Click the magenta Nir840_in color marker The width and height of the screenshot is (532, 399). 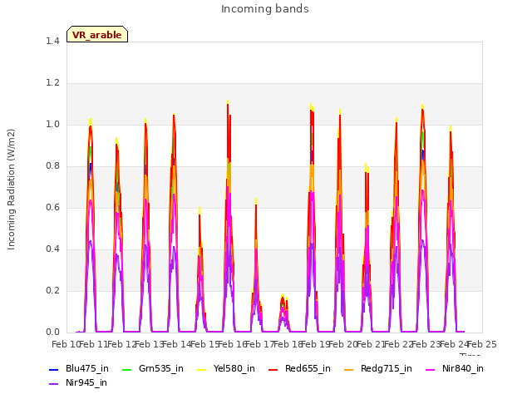tap(431, 369)
